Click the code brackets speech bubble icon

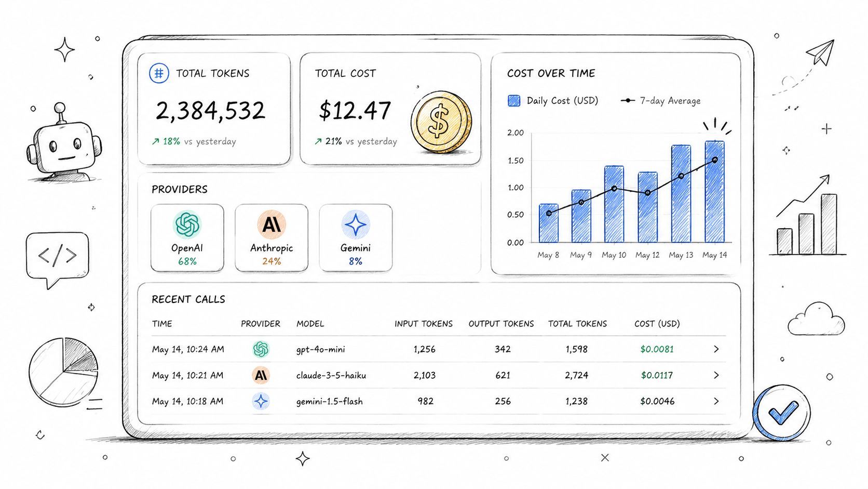58,260
